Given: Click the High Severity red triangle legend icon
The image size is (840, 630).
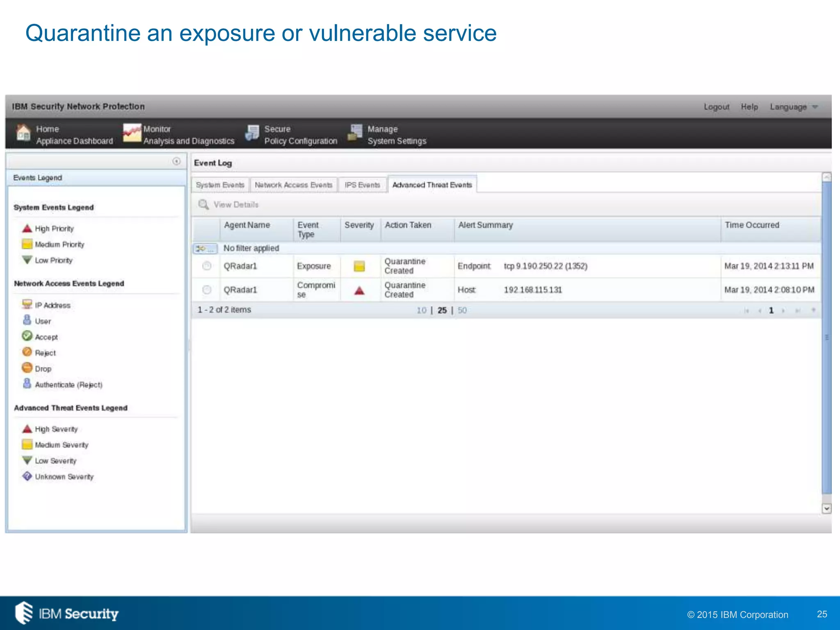Looking at the screenshot, I should click(x=27, y=429).
